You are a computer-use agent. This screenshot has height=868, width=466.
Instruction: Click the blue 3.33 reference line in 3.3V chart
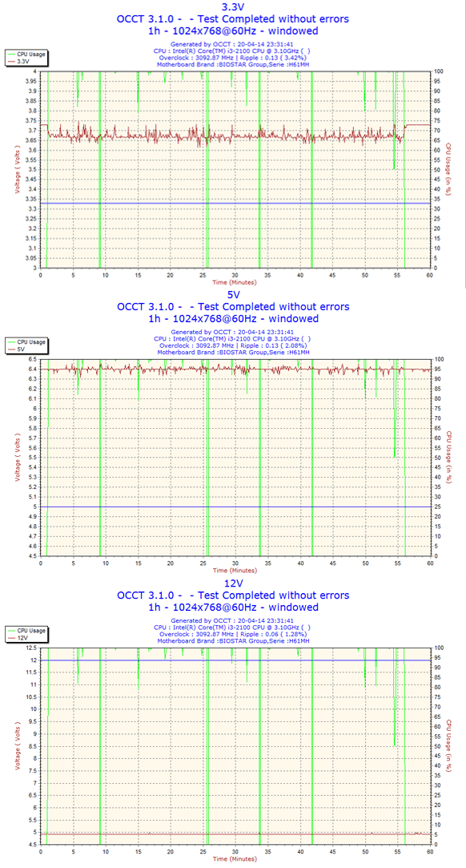tap(235, 203)
